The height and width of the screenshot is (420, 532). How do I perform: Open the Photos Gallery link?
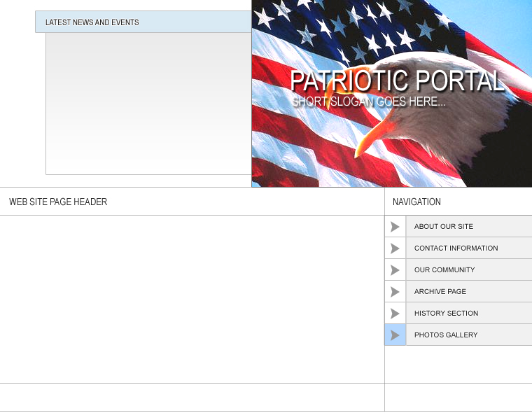click(446, 335)
